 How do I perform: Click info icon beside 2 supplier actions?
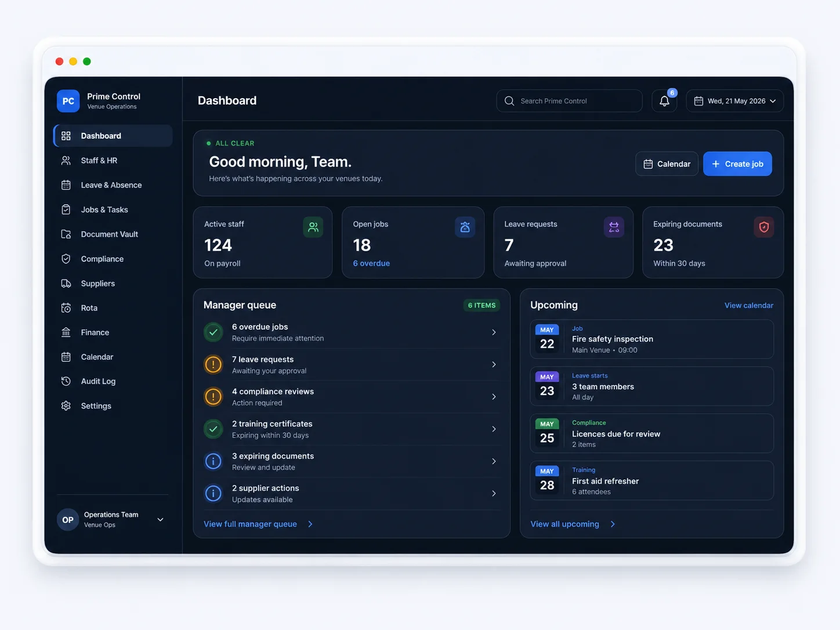(213, 494)
